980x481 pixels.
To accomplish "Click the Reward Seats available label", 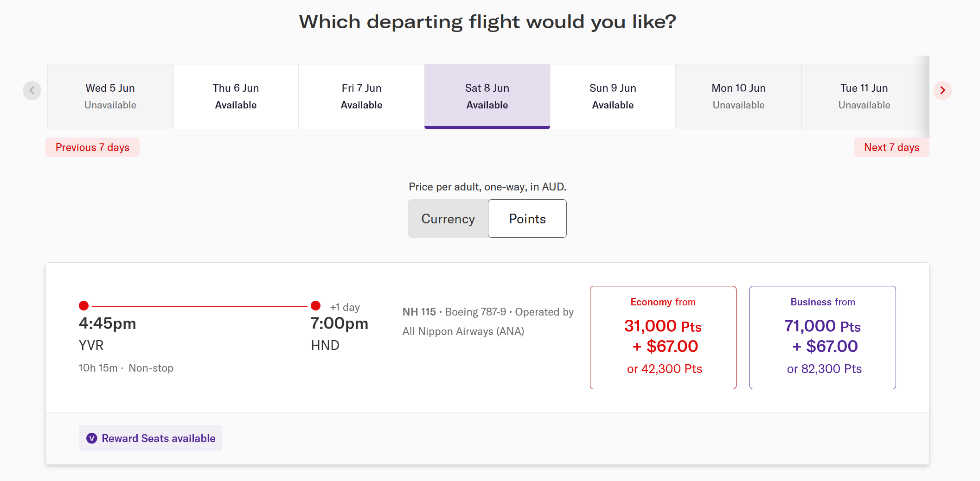I will tap(159, 438).
